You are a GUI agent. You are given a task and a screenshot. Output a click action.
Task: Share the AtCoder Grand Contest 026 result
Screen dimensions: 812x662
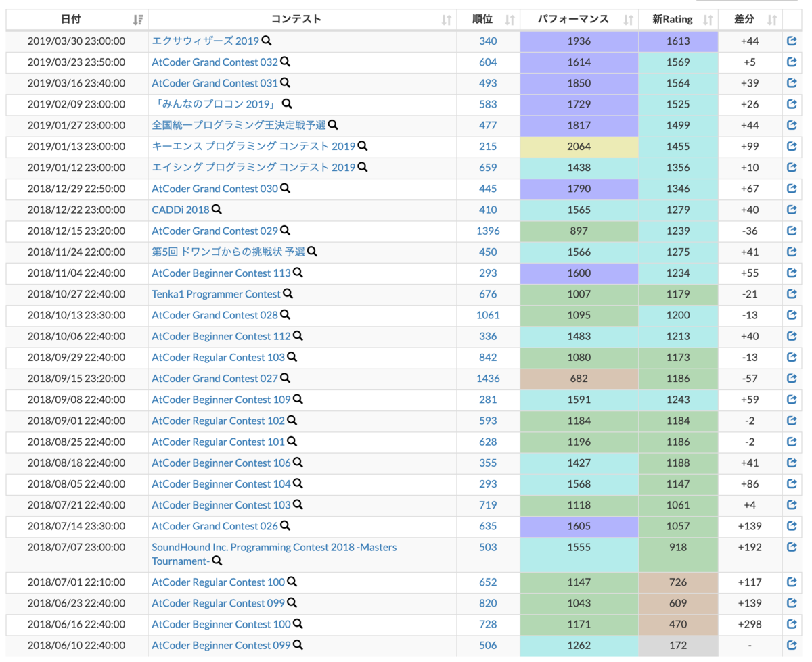point(792,525)
